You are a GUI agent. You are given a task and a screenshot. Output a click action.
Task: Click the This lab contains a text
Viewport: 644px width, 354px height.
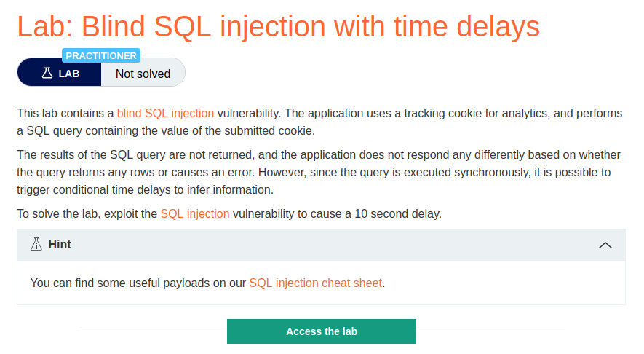pos(65,113)
